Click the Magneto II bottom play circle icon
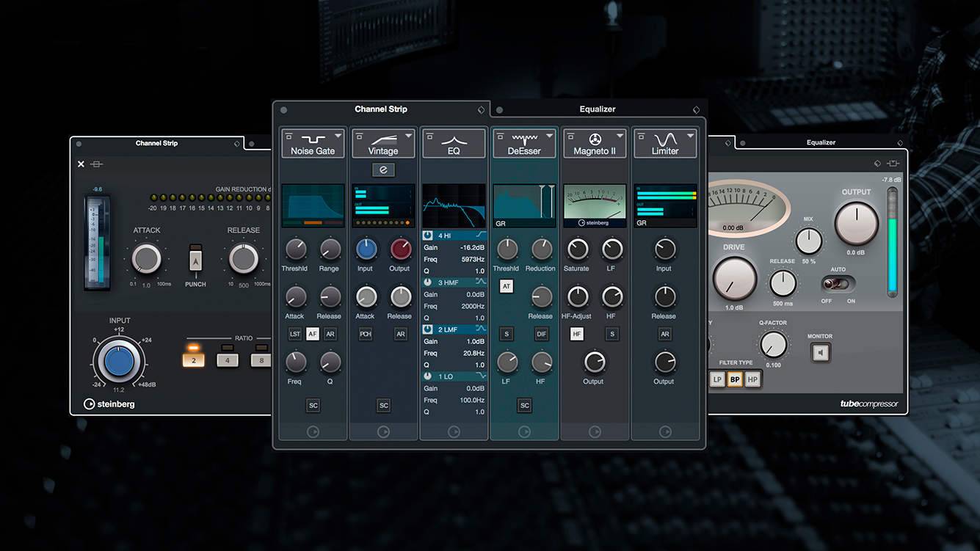980x551 pixels. [x=595, y=431]
